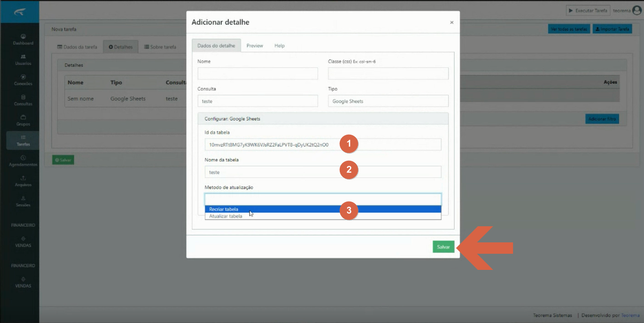Open the last VENDAS sidebar item

23,283
